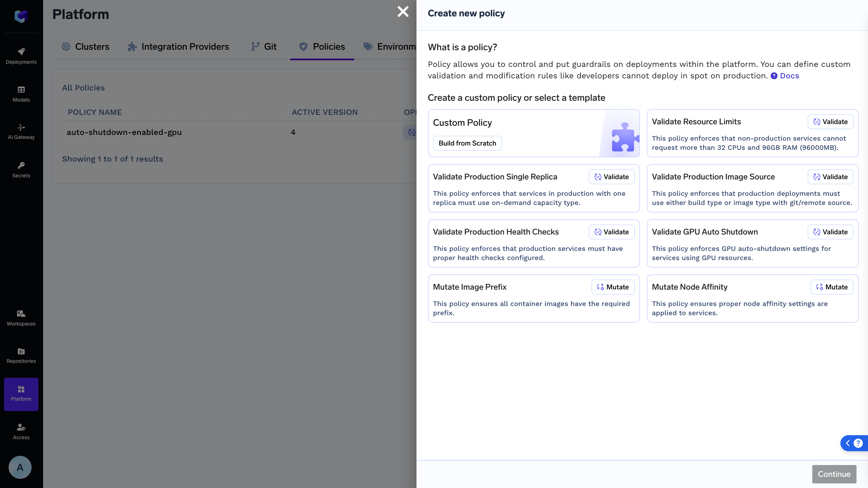The image size is (868, 488).
Task: Click the All Policies heading
Action: pos(83,88)
